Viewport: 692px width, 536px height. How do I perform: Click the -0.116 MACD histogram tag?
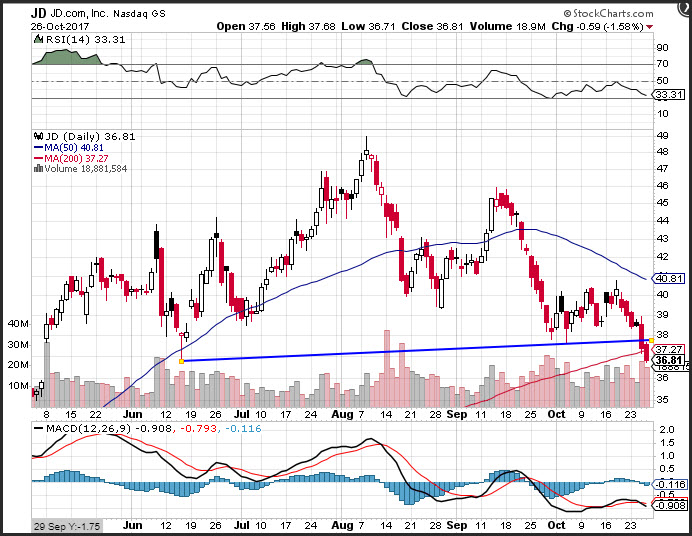coord(670,484)
